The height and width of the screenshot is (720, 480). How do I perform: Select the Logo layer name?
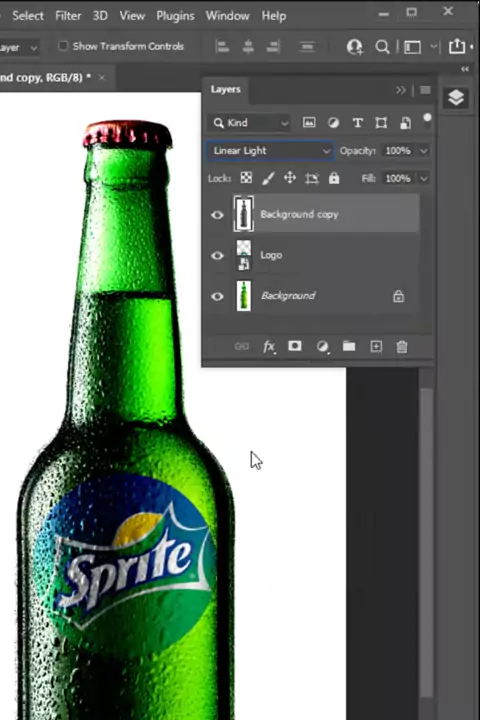pyautogui.click(x=271, y=255)
